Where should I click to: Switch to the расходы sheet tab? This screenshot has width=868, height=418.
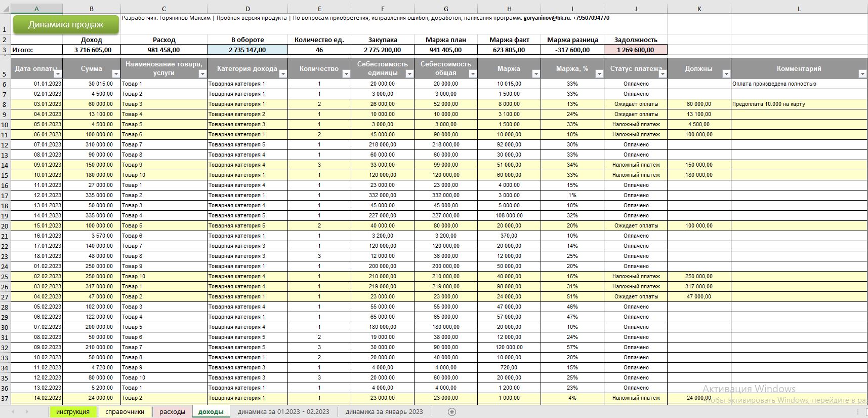tap(172, 412)
